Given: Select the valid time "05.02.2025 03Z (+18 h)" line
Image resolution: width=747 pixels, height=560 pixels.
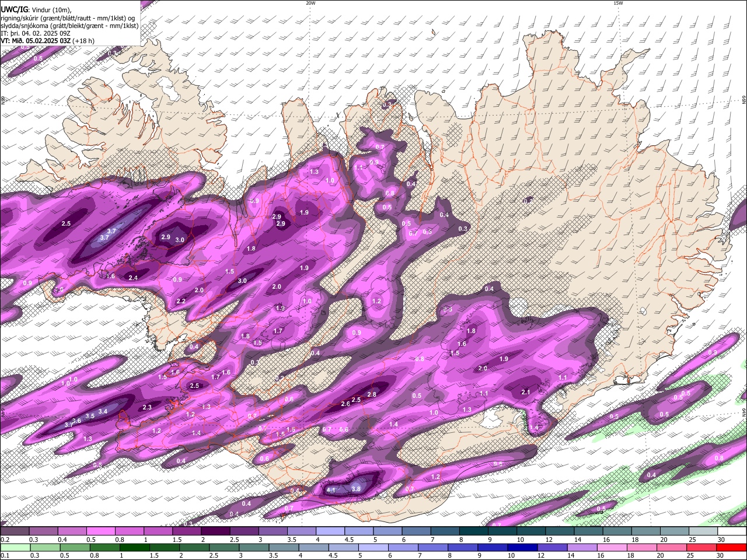Looking at the screenshot, I should (47, 41).
